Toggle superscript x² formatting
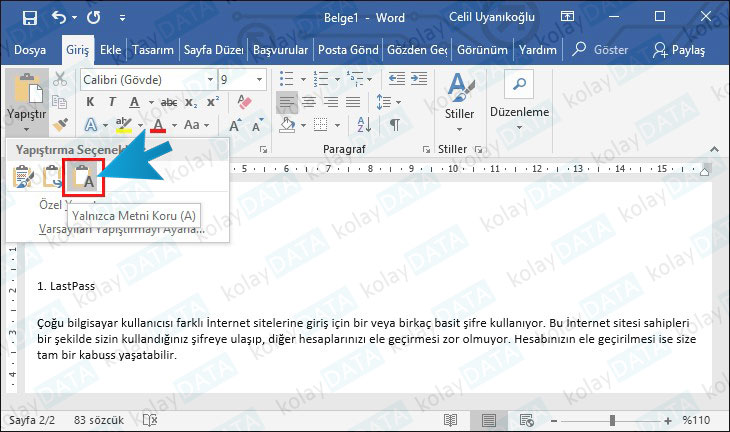The width and height of the screenshot is (730, 432). [213, 102]
